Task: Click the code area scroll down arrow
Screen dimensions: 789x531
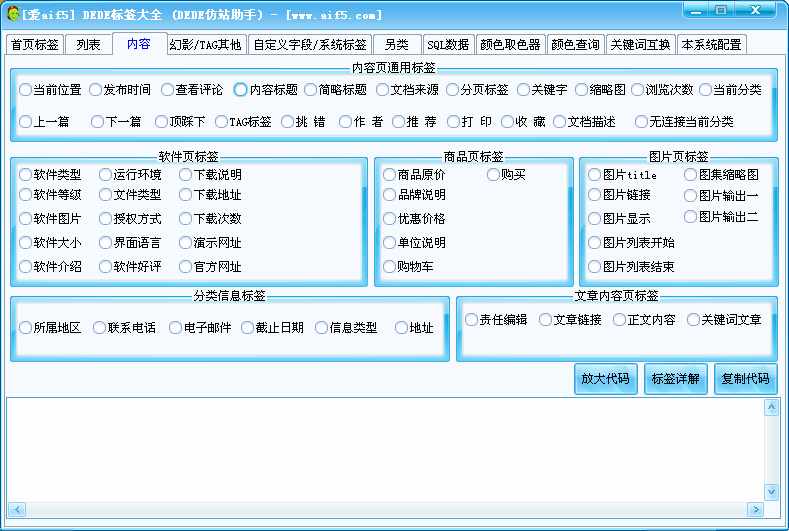Action: (771, 491)
